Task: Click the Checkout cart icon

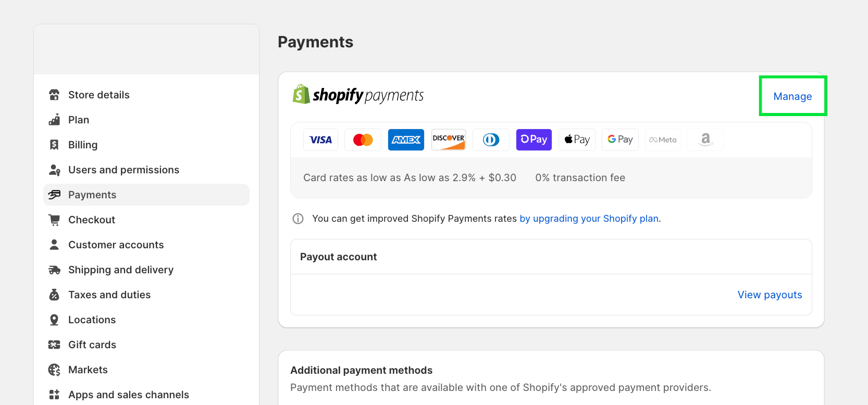Action: coord(54,220)
